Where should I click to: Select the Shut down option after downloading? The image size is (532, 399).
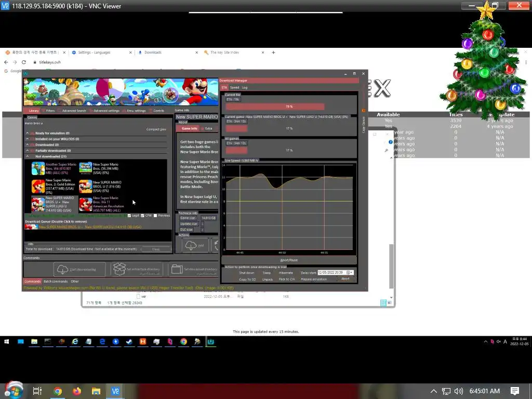pyautogui.click(x=247, y=273)
